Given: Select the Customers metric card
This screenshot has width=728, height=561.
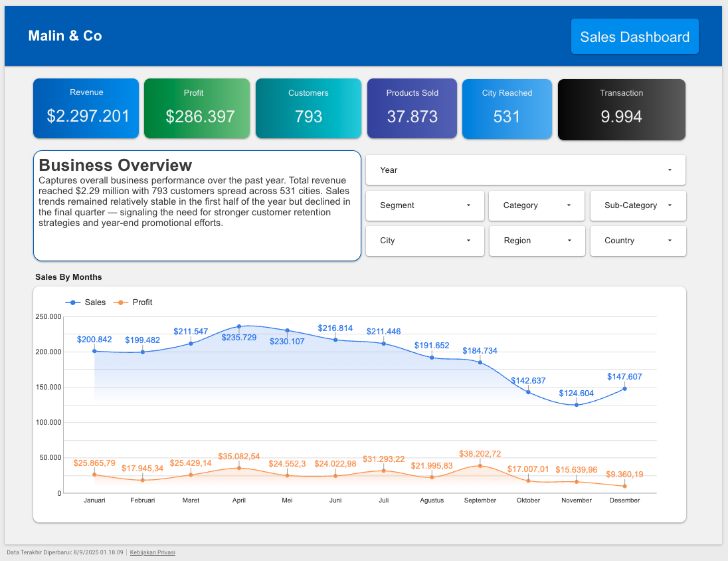Looking at the screenshot, I should coord(308,108).
